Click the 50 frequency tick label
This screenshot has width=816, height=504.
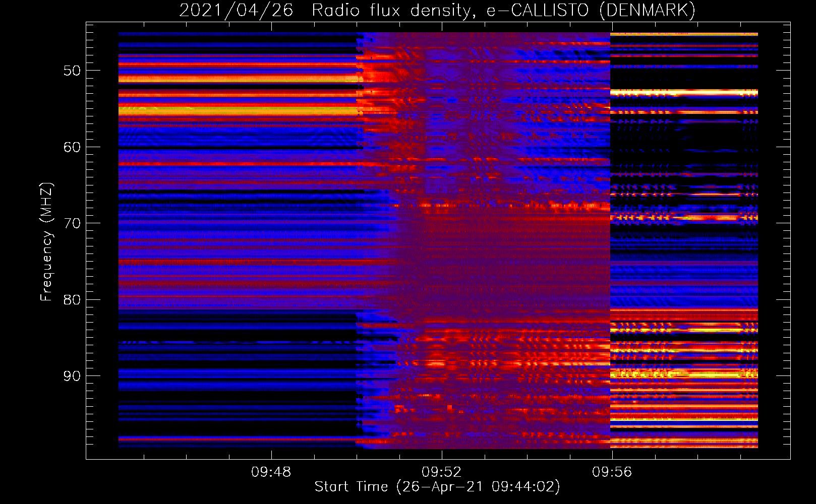[x=72, y=71]
